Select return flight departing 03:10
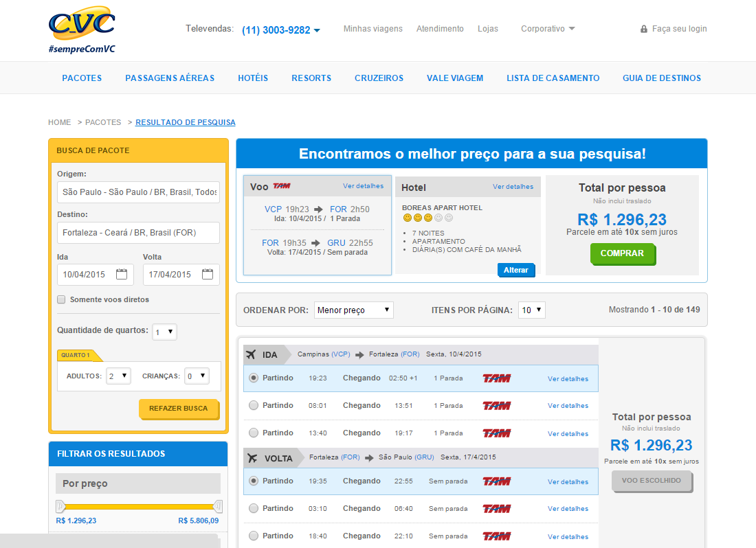 (x=254, y=508)
